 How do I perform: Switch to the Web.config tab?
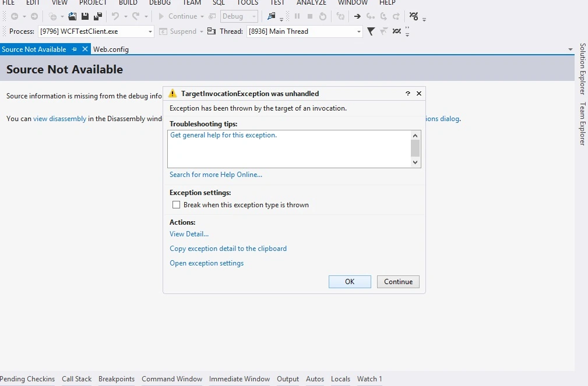pyautogui.click(x=111, y=49)
